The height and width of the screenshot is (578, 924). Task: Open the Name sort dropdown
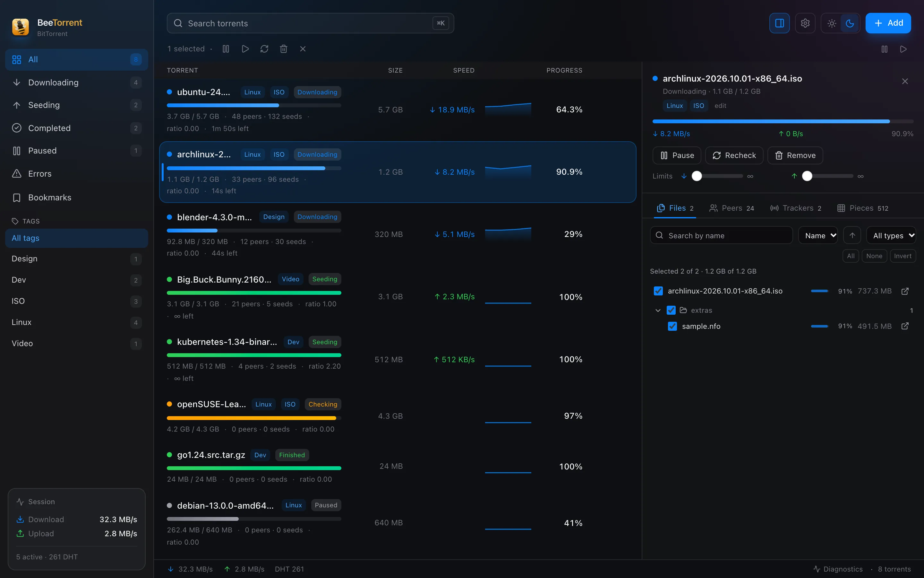pyautogui.click(x=818, y=235)
